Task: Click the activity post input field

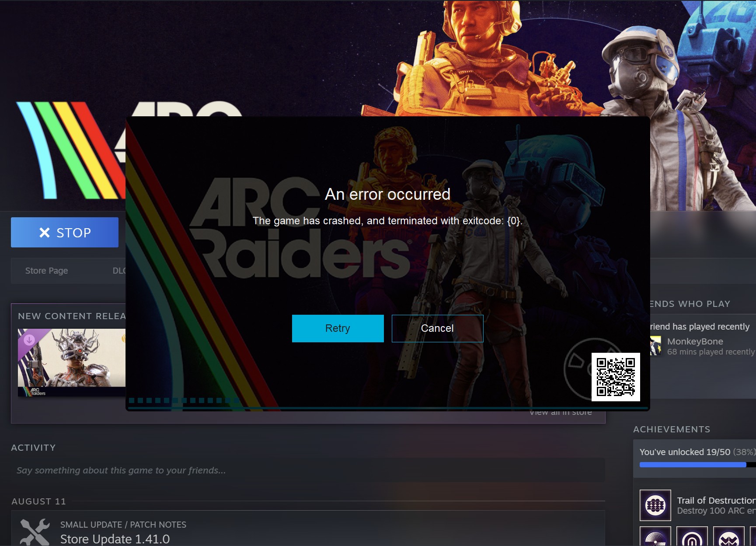Action: pos(308,470)
